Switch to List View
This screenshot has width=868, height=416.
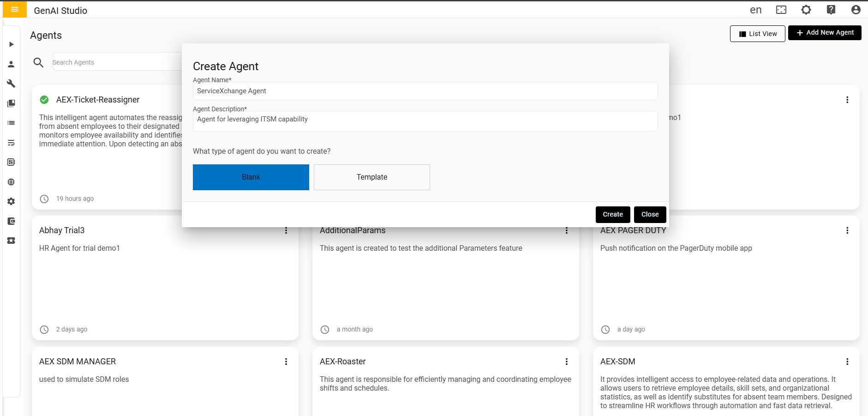click(x=757, y=34)
